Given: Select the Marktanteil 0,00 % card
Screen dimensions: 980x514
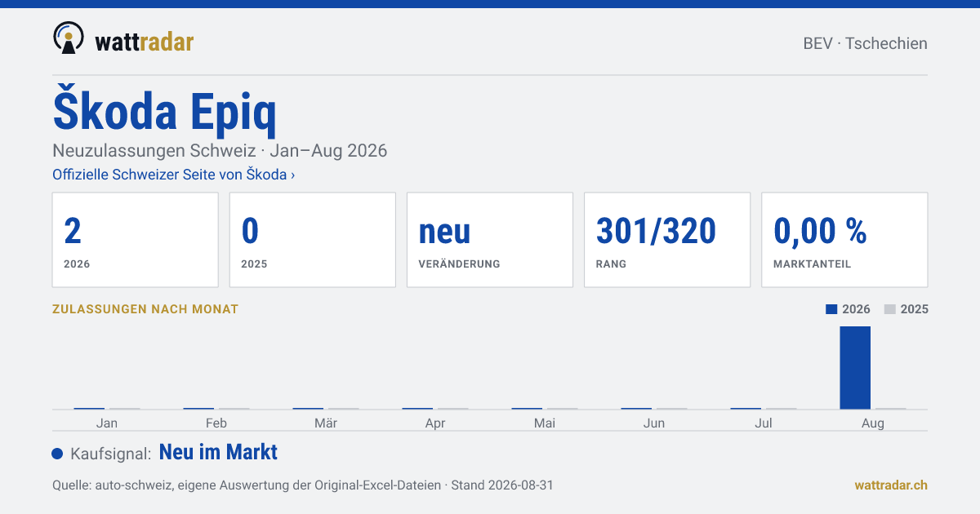Looking at the screenshot, I should coord(844,240).
